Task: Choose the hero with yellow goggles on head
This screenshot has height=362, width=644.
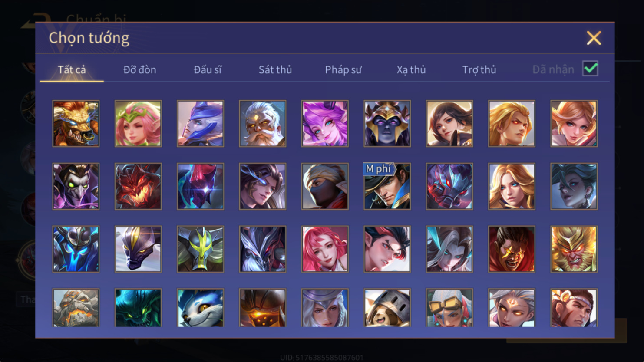Action: pyautogui.click(x=449, y=308)
